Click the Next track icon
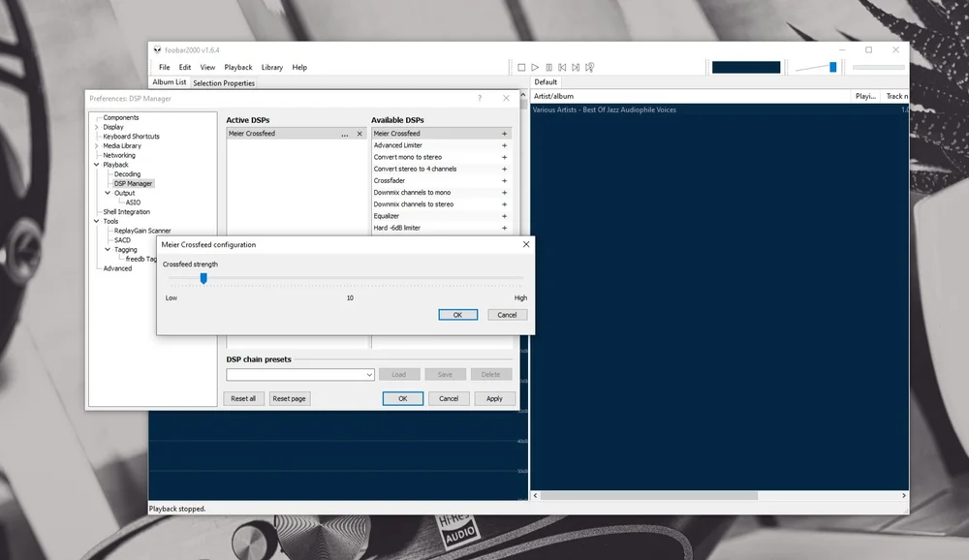This screenshot has width=969, height=560. (576, 68)
